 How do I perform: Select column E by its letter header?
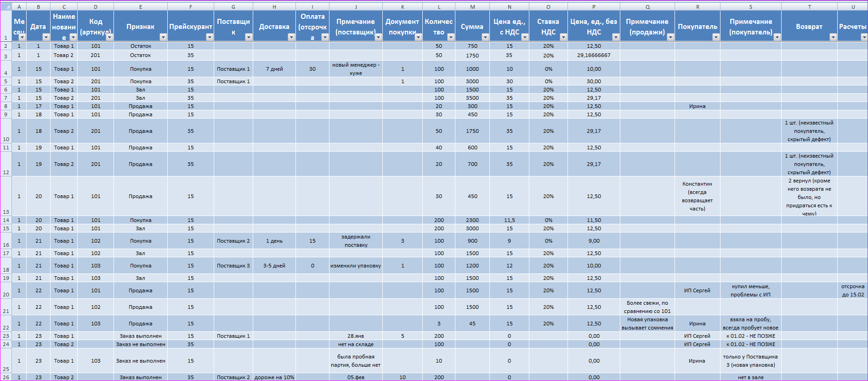tap(141, 7)
